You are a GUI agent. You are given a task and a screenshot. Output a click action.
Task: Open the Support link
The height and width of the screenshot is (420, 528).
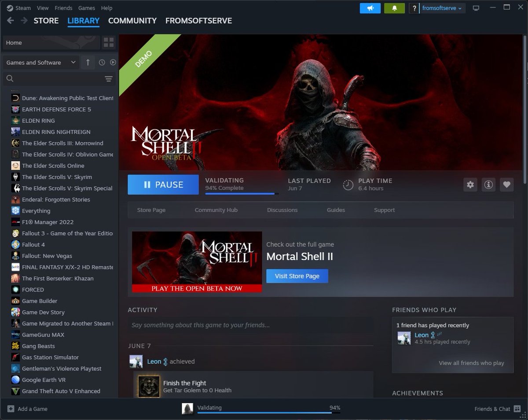pyautogui.click(x=385, y=210)
